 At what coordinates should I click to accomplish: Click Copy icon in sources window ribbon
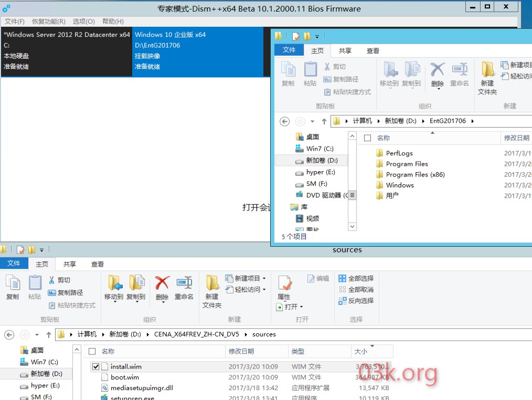point(13,282)
